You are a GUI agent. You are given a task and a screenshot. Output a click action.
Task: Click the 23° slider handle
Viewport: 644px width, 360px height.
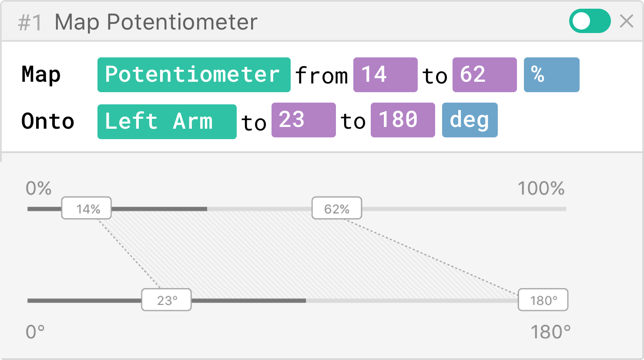tap(166, 300)
